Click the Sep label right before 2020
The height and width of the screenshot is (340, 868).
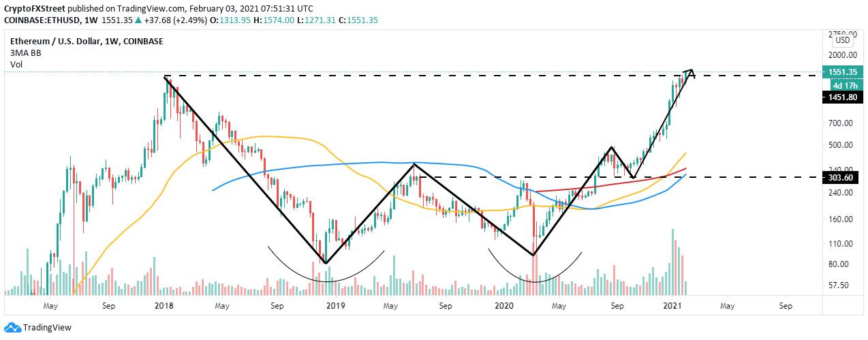[446, 307]
